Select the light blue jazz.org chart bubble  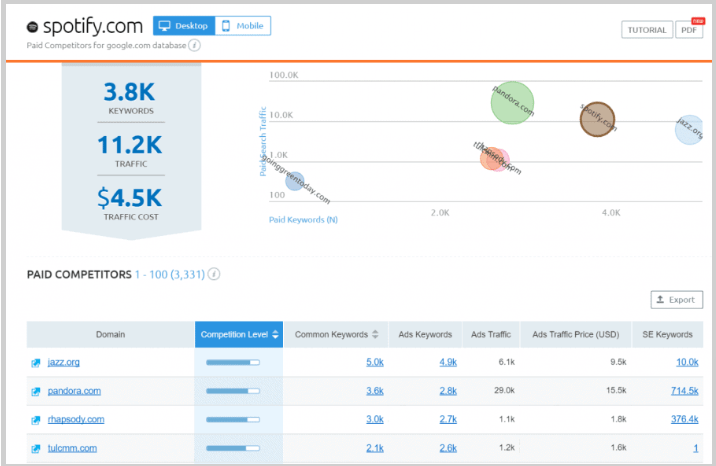click(690, 130)
